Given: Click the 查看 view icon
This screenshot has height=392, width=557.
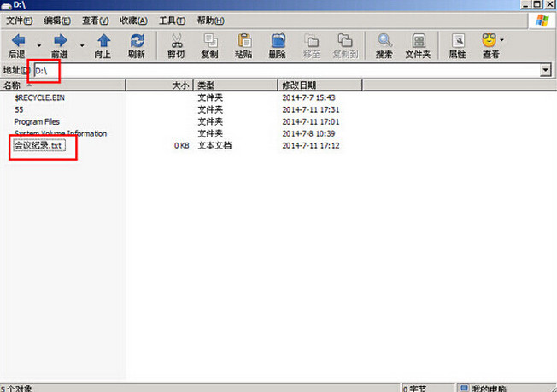Looking at the screenshot, I should tap(490, 40).
